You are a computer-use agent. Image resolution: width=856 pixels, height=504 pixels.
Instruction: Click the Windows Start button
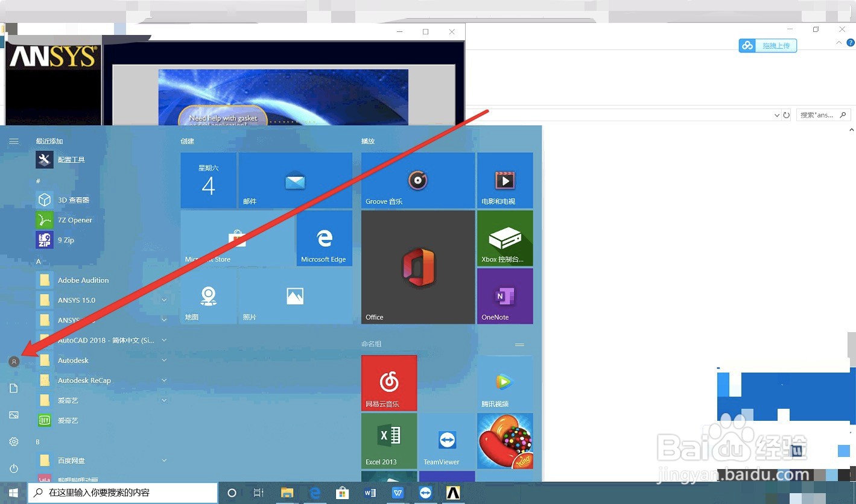pyautogui.click(x=13, y=493)
